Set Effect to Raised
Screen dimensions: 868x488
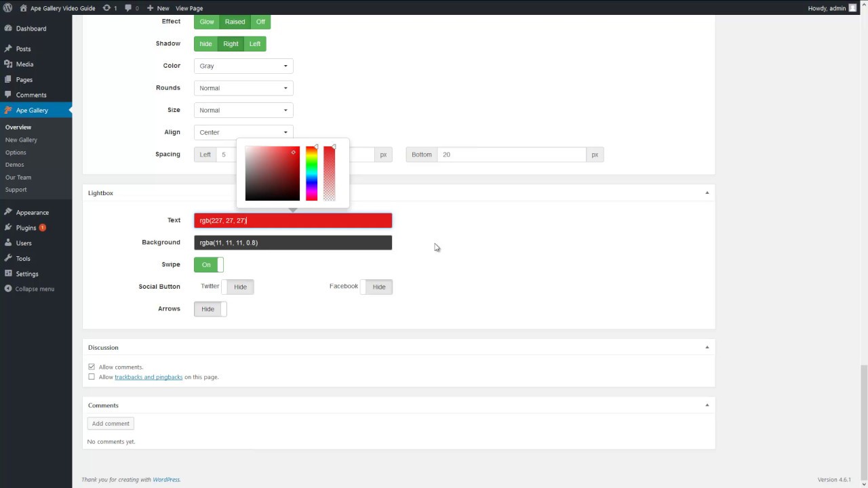[235, 22]
